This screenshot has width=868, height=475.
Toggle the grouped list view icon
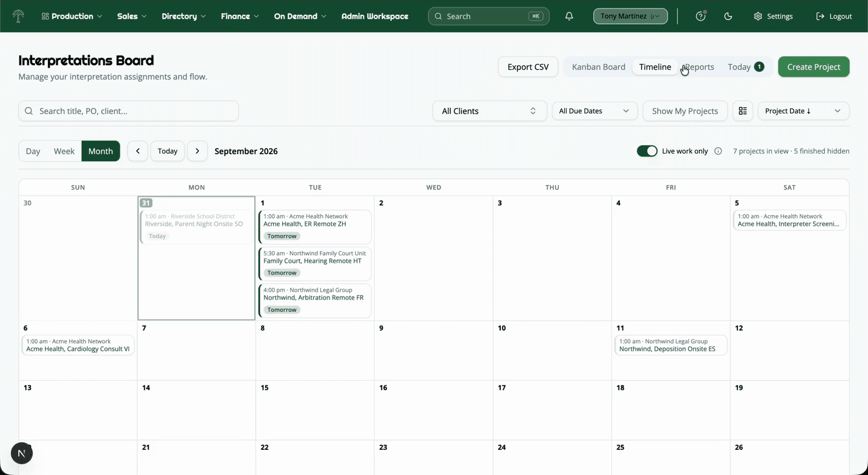(x=743, y=111)
